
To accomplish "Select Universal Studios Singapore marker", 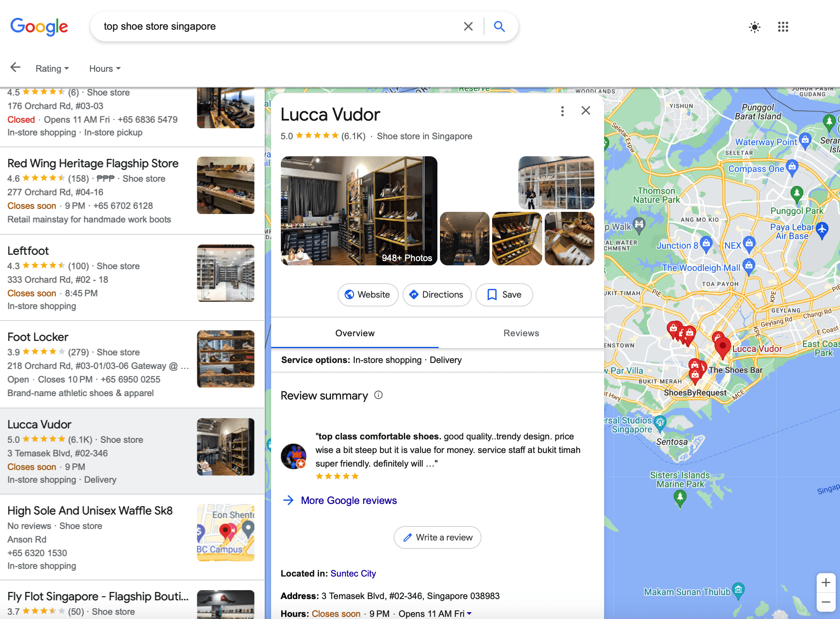I will point(660,423).
